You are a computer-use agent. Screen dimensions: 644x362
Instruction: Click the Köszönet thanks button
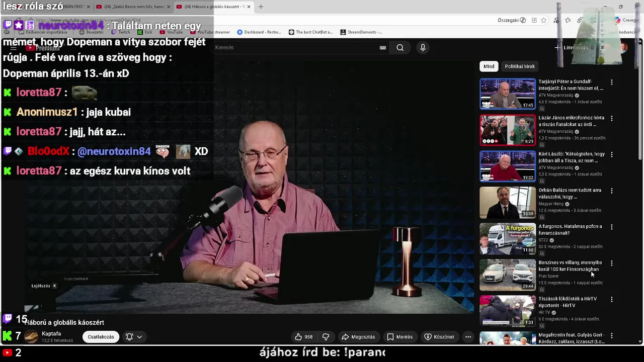tap(439, 337)
